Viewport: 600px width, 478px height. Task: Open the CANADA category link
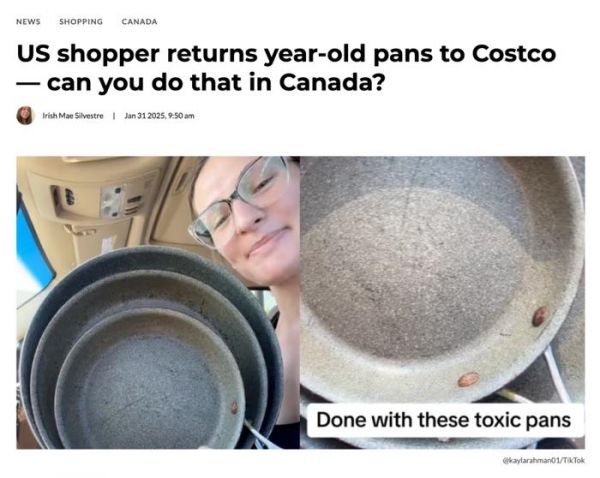[x=139, y=22]
